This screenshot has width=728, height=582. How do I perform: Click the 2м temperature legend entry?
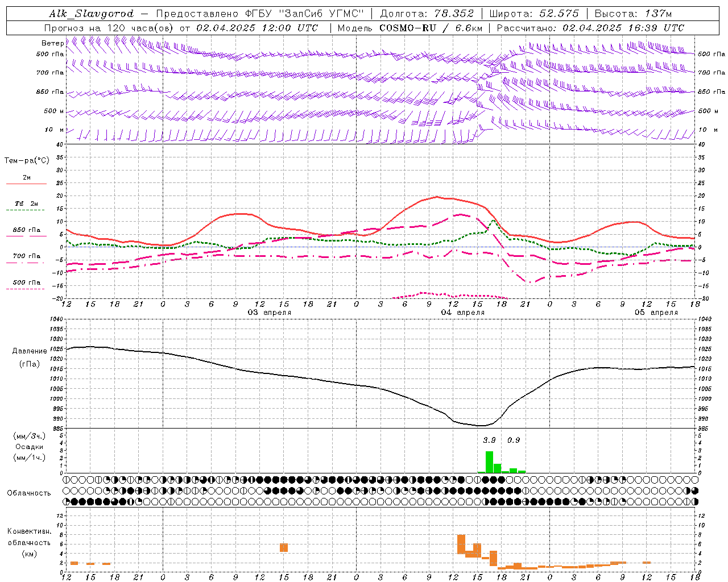pos(27,178)
